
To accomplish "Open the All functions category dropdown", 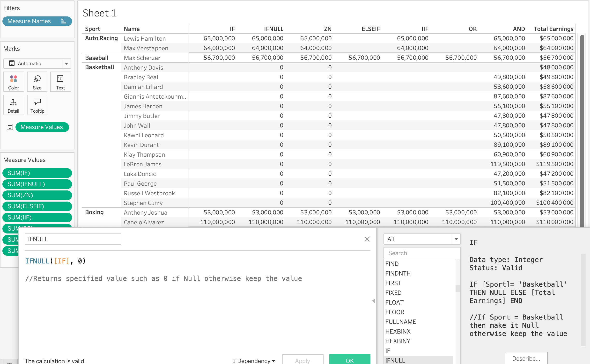I will click(456, 239).
